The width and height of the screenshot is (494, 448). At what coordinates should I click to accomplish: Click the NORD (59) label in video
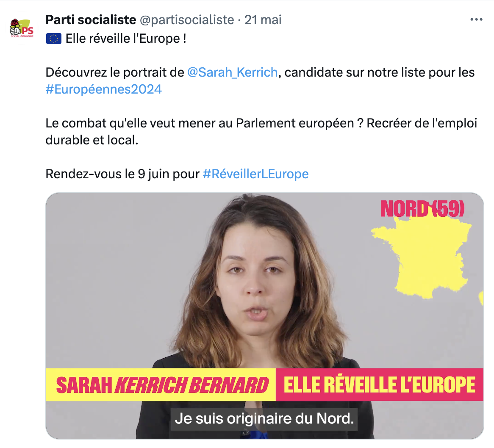(422, 209)
